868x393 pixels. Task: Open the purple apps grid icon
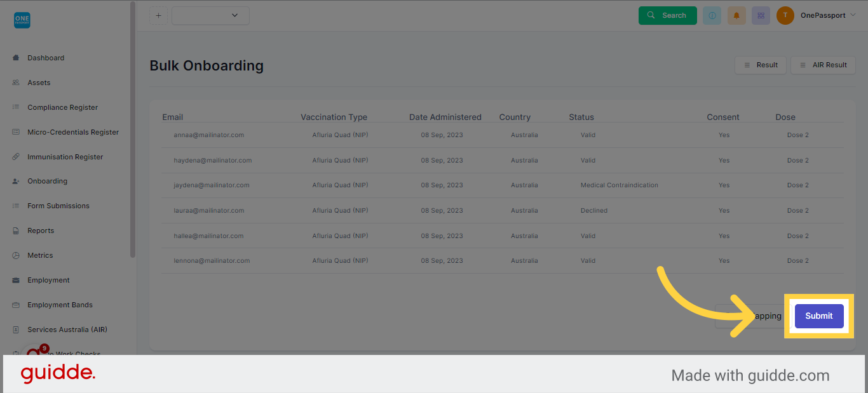click(x=761, y=16)
